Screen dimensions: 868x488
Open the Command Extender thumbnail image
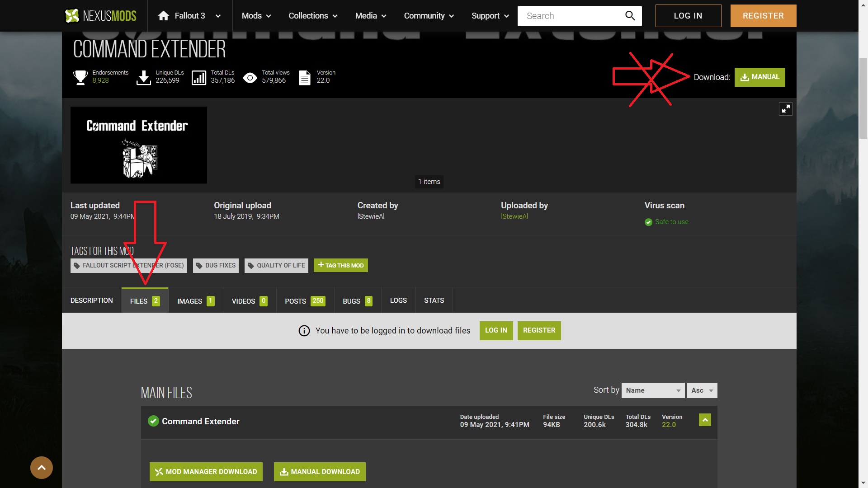tap(139, 145)
